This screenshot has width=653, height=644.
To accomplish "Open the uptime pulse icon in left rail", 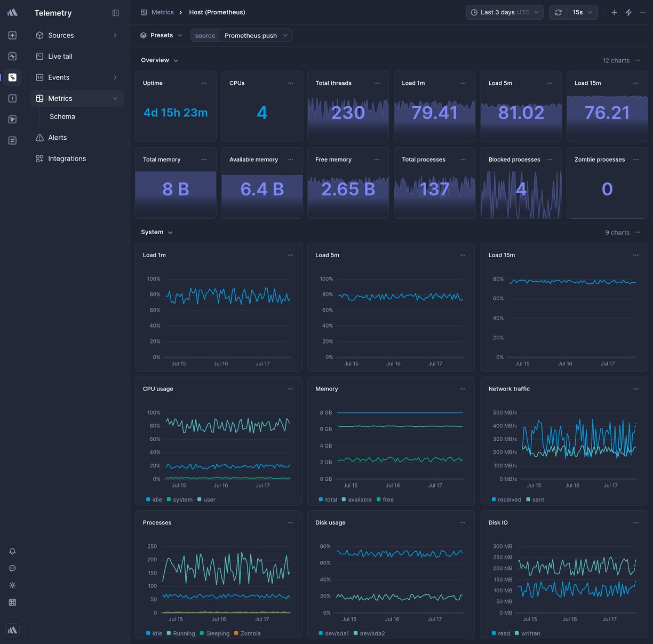I will point(12,56).
